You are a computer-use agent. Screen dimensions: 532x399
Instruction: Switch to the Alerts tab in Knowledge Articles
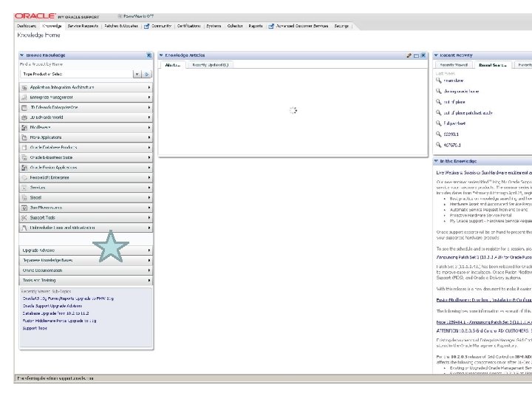(173, 65)
